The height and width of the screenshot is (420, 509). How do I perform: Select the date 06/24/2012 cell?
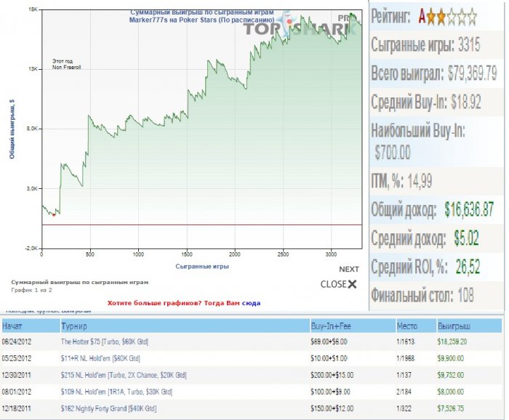click(x=16, y=342)
